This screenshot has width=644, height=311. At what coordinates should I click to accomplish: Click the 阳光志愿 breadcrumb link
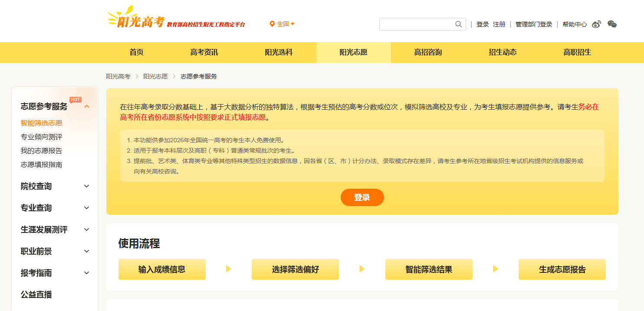(x=155, y=76)
